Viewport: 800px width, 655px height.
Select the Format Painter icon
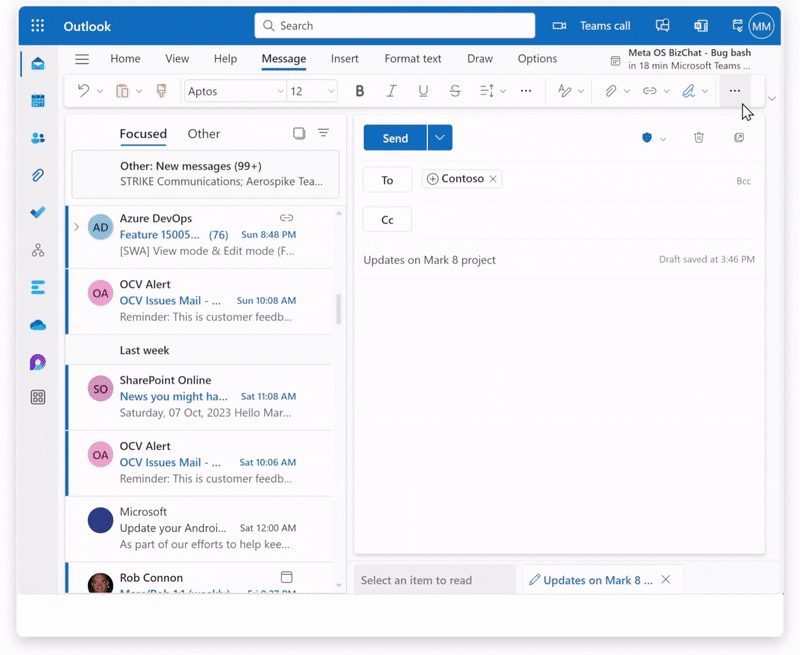pyautogui.click(x=161, y=91)
